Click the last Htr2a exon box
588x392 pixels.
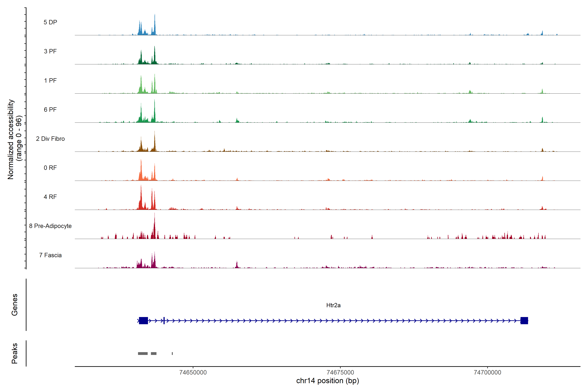tap(524, 320)
